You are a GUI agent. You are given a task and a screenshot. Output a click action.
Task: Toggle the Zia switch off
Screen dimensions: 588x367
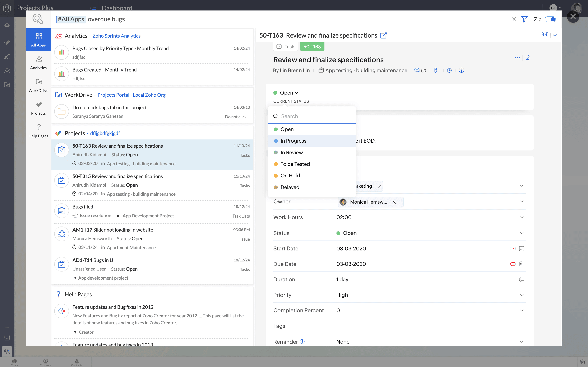coord(550,19)
